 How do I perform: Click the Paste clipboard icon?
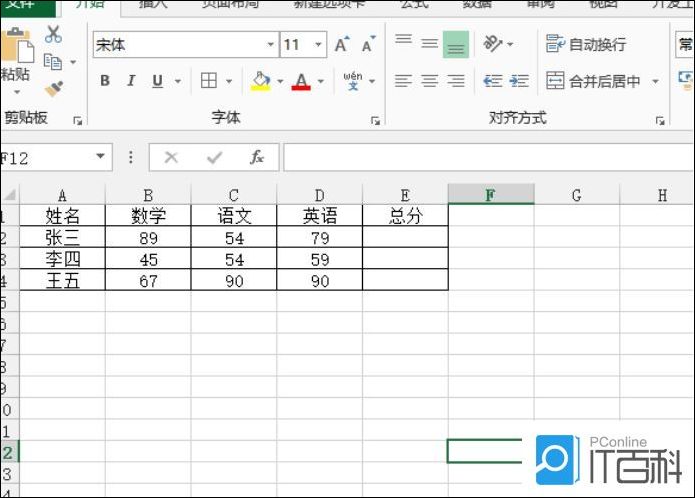click(17, 46)
